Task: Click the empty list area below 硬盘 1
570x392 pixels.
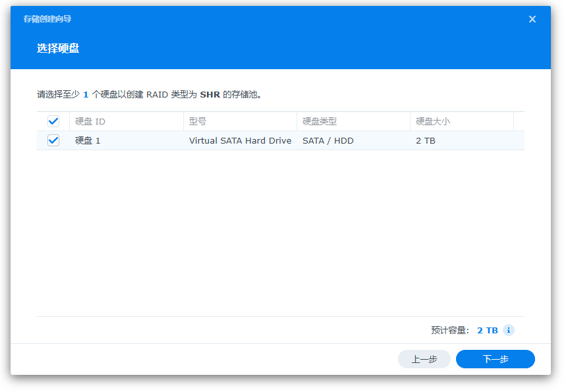Action: tap(280, 231)
